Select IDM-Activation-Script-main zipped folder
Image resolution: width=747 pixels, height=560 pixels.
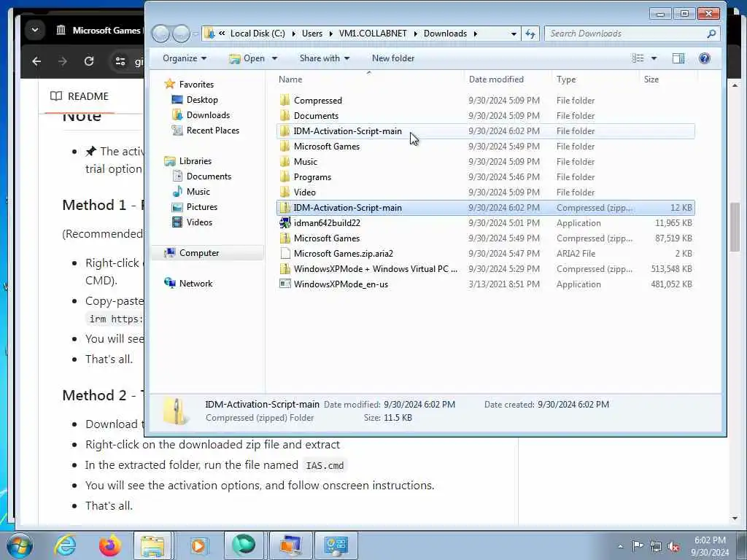coord(485,208)
